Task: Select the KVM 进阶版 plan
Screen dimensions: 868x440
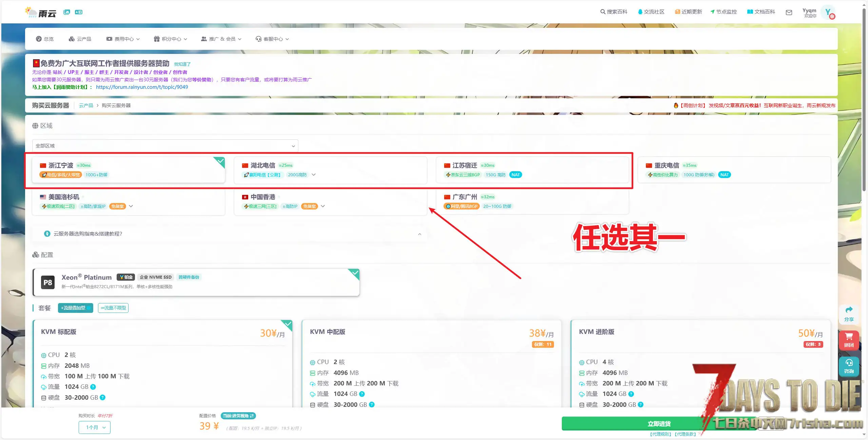Action: click(701, 363)
